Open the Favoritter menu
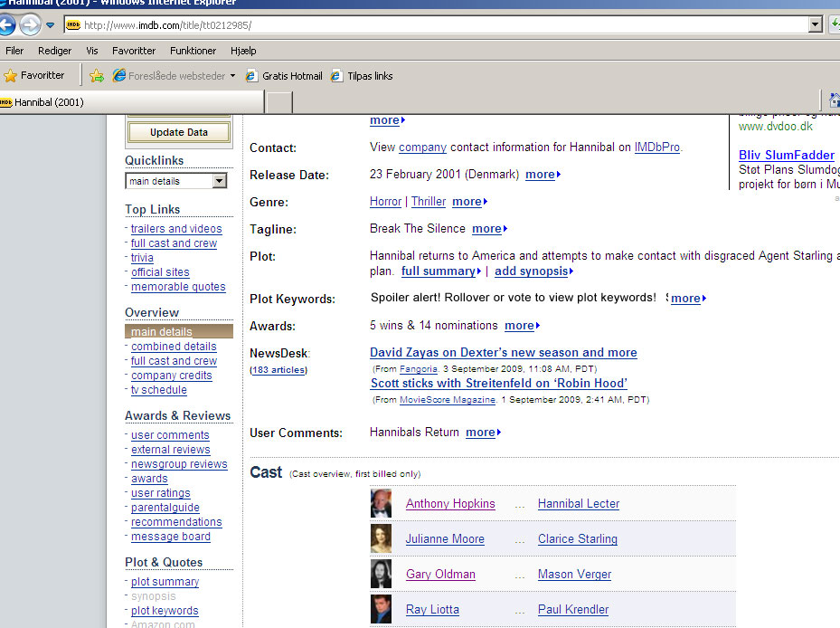The height and width of the screenshot is (628, 840). tap(134, 51)
